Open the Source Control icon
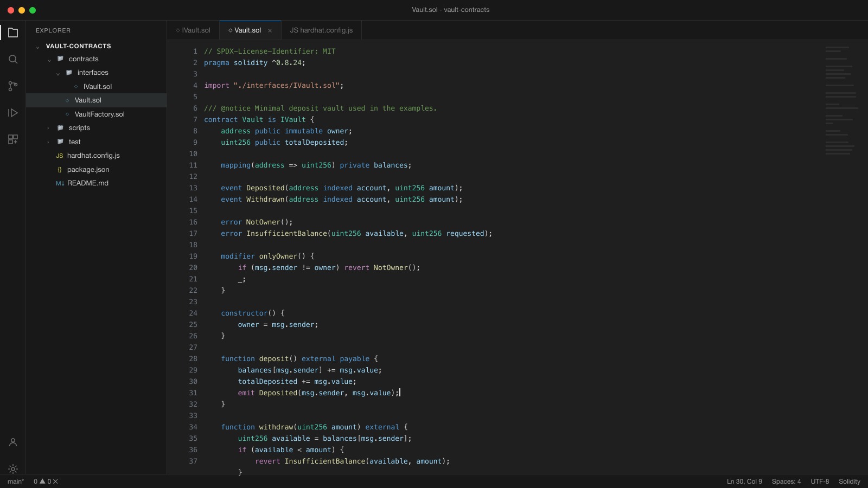Screen dimensions: 868x488 pos(13,86)
